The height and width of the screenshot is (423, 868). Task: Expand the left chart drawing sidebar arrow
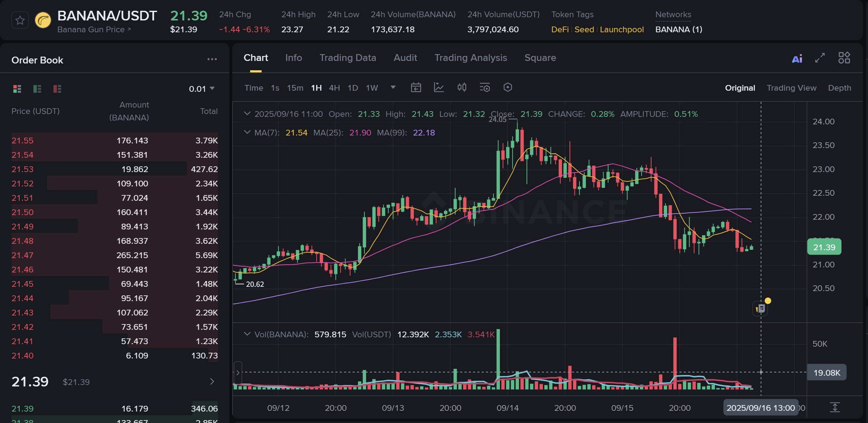[x=238, y=373]
